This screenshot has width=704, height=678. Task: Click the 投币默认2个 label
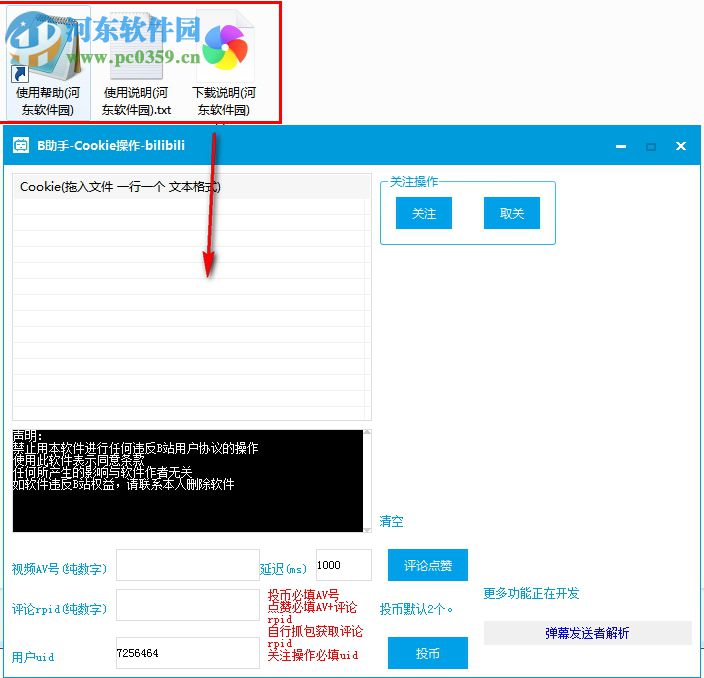[x=416, y=609]
